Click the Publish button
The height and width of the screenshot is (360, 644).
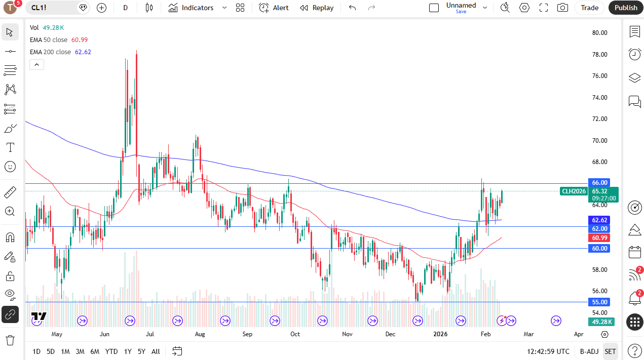[626, 8]
